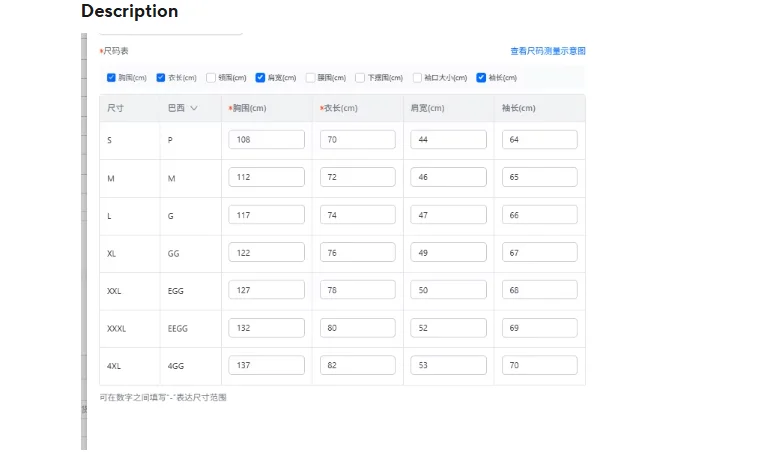The image size is (759, 453).
Task: Edit sleeve field with value 66
Action: coord(540,215)
